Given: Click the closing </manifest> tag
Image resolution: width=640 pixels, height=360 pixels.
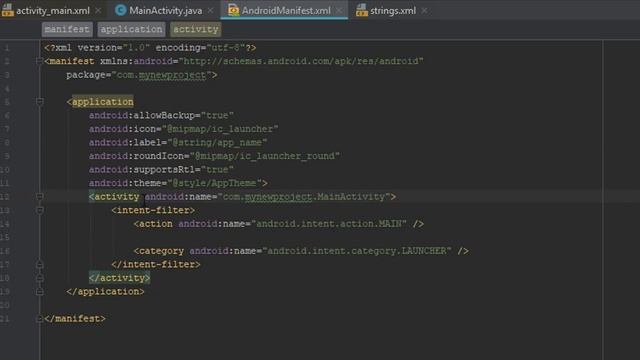Looking at the screenshot, I should pyautogui.click(x=75, y=319).
